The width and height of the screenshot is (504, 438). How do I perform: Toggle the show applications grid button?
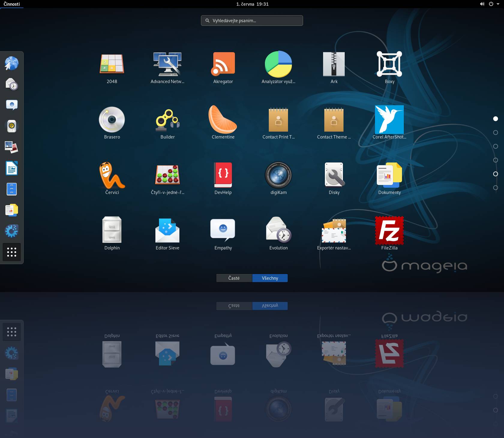click(12, 252)
